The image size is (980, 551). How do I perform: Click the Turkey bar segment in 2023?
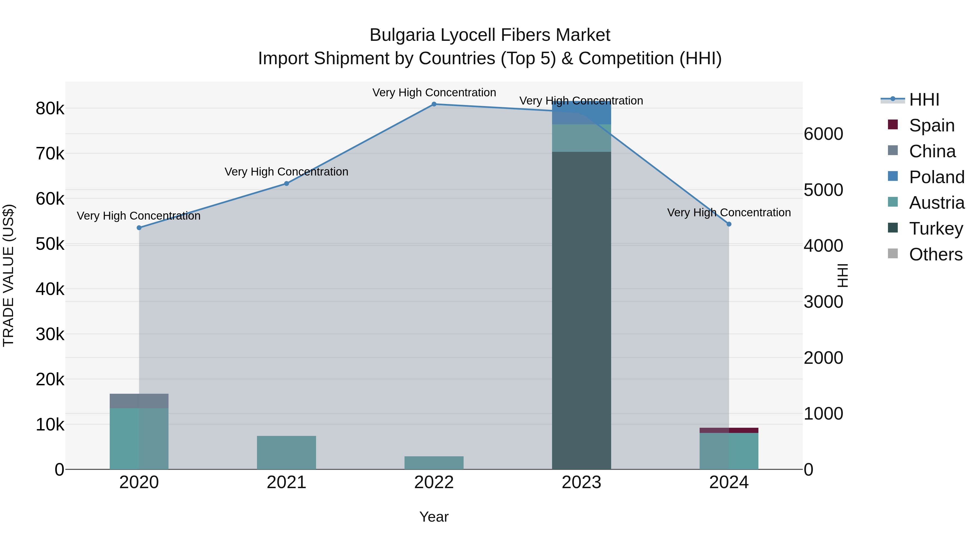point(581,311)
